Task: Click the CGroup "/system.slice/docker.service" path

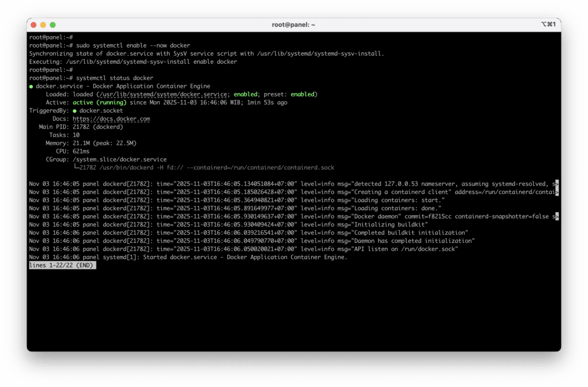Action: click(119, 159)
